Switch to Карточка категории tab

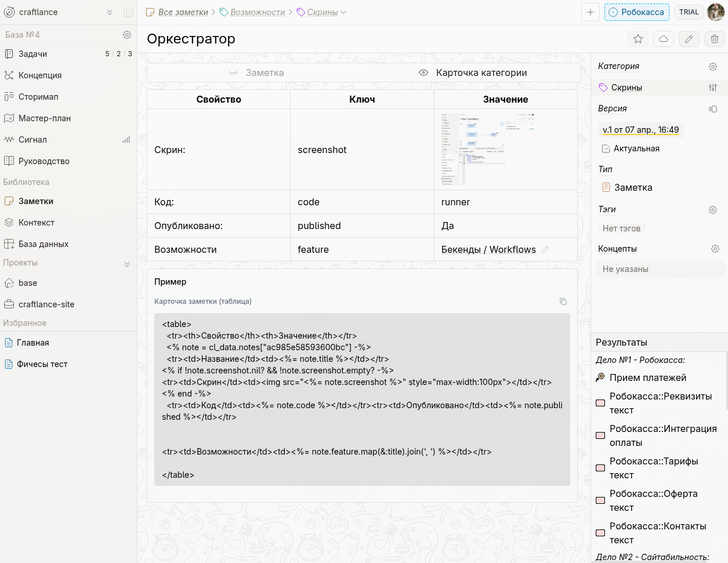pos(473,72)
